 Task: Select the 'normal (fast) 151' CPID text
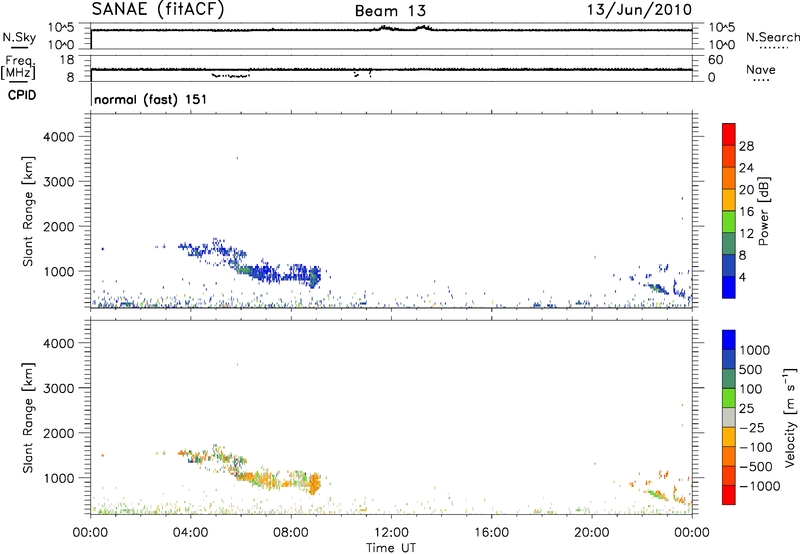[151, 99]
